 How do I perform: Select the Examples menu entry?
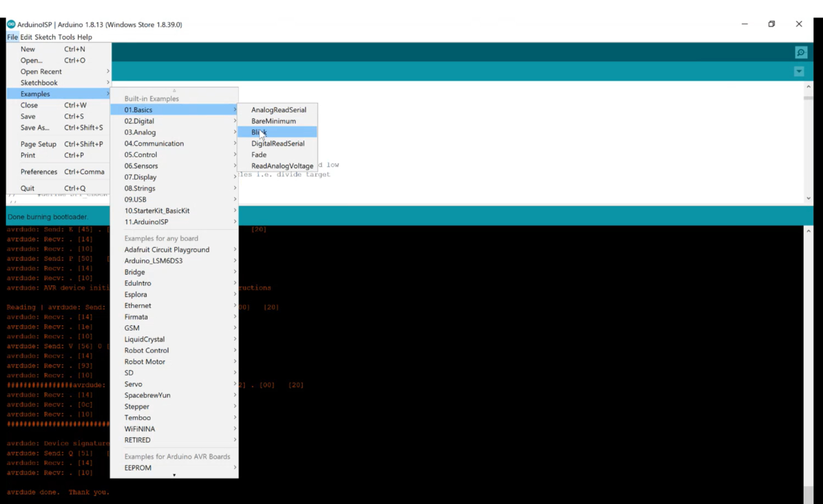click(59, 94)
